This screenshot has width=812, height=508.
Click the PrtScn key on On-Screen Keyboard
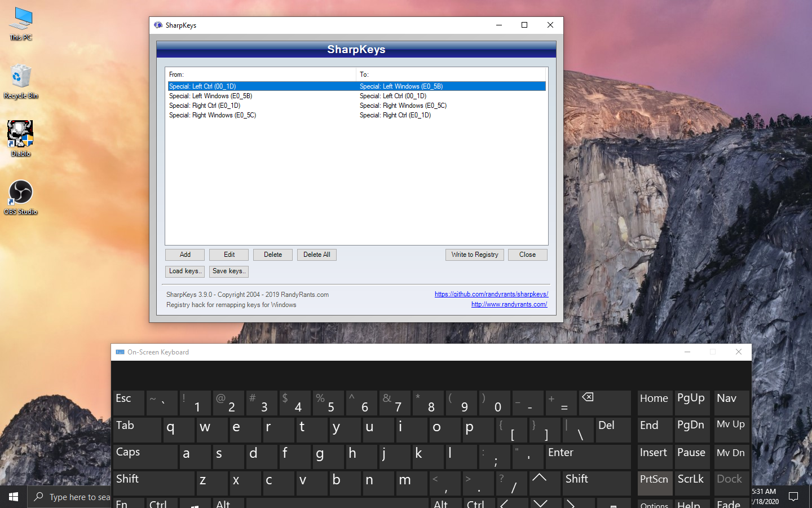point(655,483)
